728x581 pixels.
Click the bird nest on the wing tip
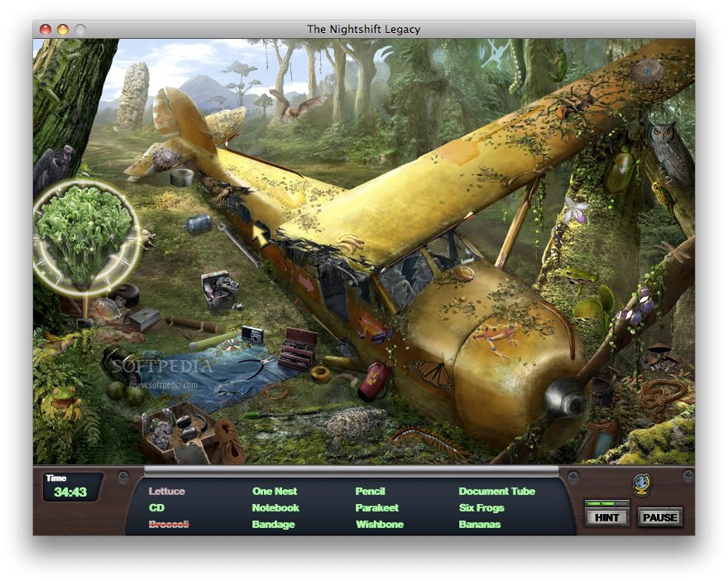[x=646, y=71]
